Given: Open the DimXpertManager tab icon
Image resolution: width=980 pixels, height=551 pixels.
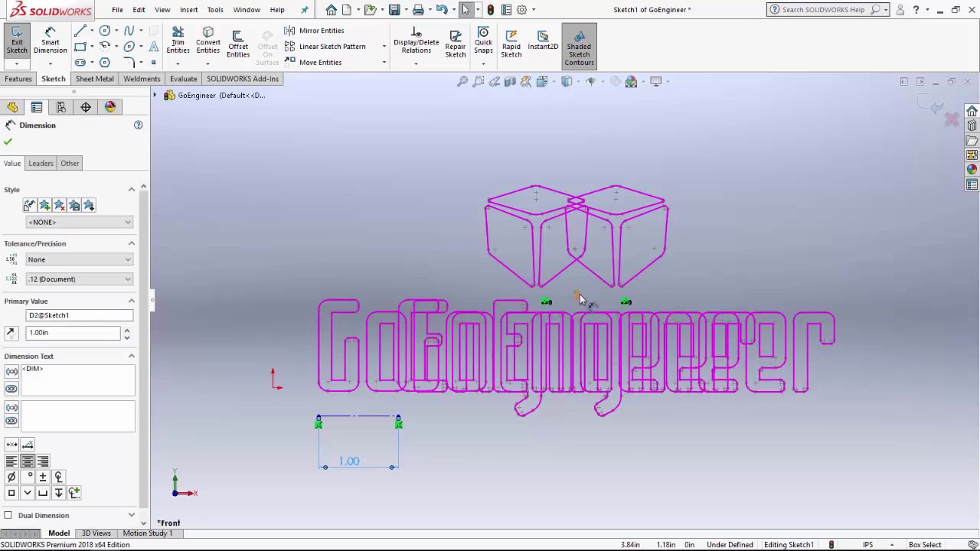Looking at the screenshot, I should (86, 107).
